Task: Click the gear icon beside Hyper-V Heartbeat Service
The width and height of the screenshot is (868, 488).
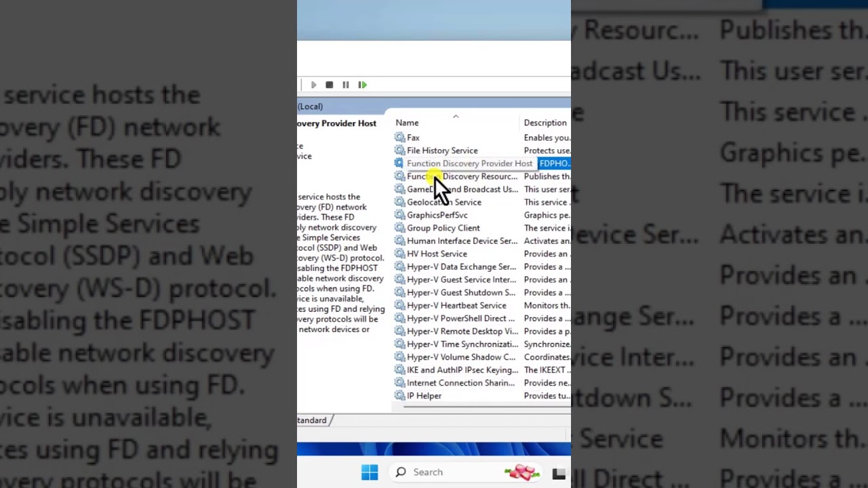Action: coord(399,305)
